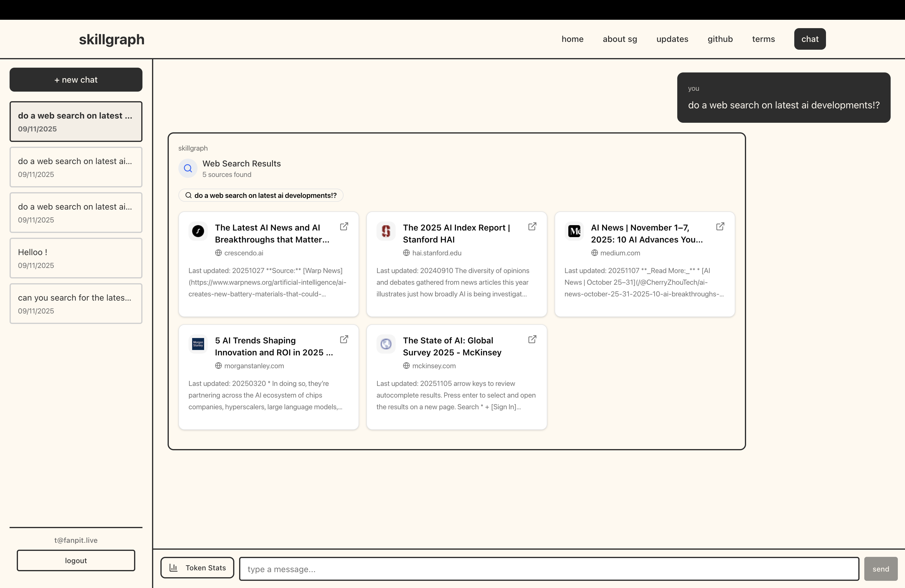Click the Stanford logo on the AI Index card
The image size is (905, 588).
[386, 231]
